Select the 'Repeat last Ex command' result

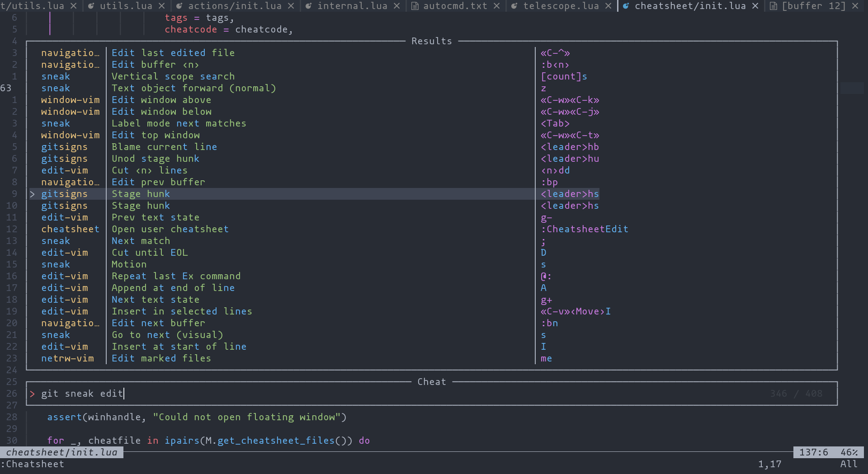click(176, 276)
